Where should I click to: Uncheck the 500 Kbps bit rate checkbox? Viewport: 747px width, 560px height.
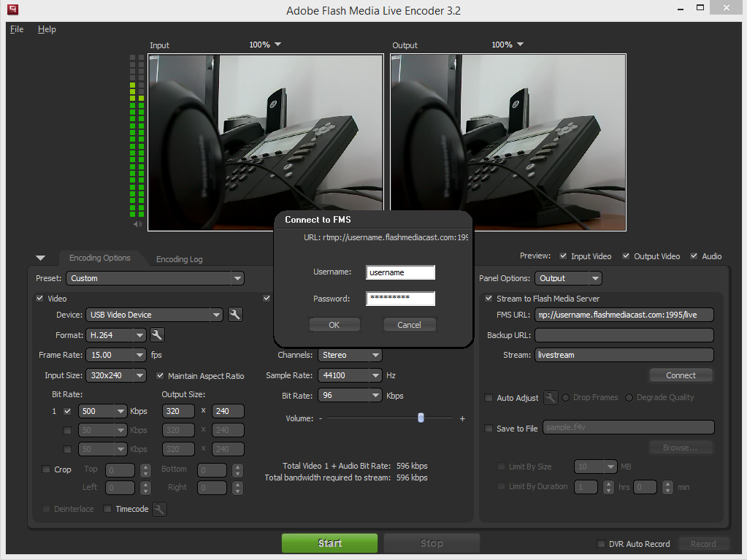tap(67, 412)
